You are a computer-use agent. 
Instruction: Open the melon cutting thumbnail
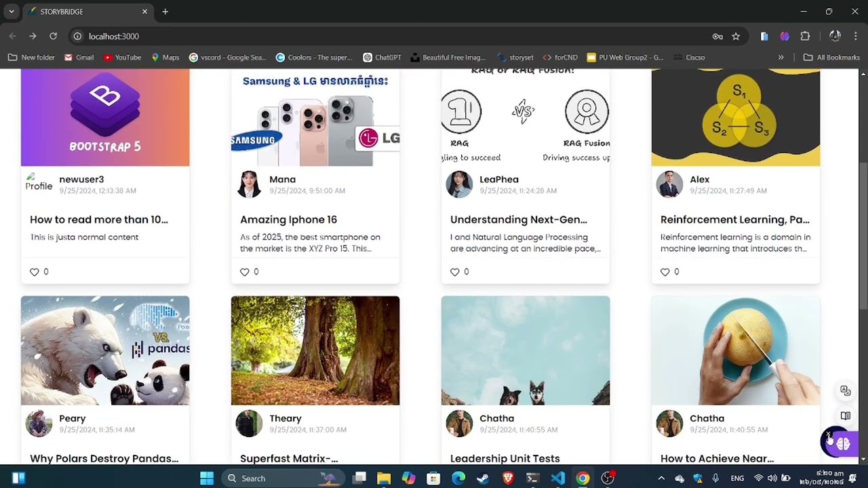point(736,350)
